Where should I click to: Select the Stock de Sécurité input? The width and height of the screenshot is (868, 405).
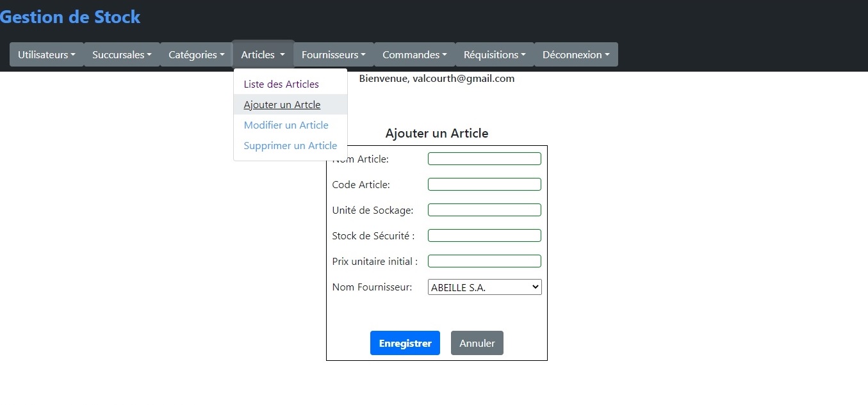point(484,235)
